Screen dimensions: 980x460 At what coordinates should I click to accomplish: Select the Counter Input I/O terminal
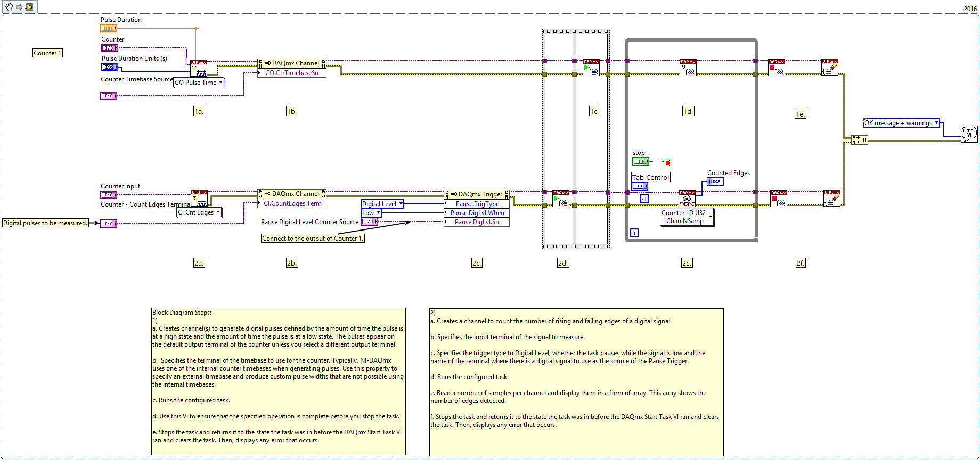click(109, 195)
